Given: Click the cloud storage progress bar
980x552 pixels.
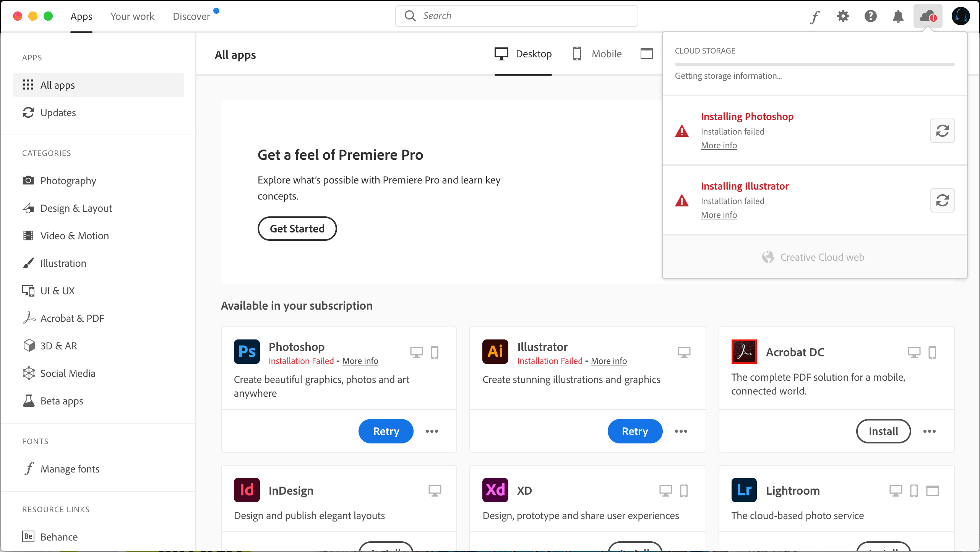Looking at the screenshot, I should (x=815, y=64).
